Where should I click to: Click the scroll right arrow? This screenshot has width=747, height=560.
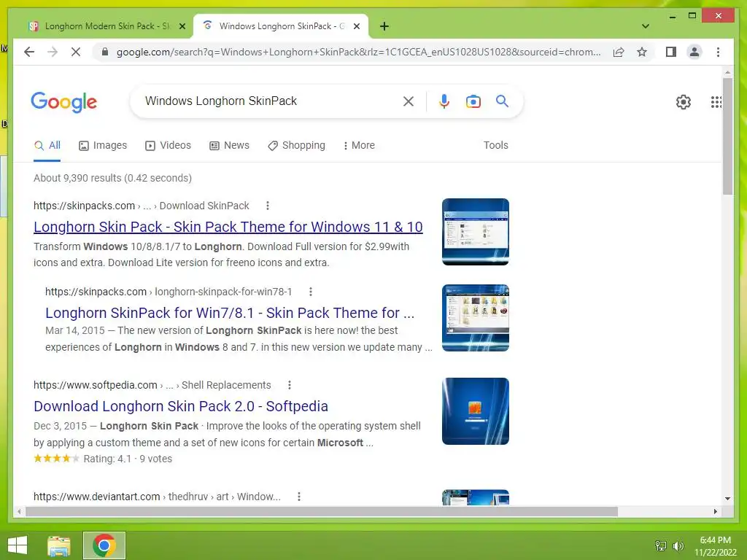pos(715,511)
